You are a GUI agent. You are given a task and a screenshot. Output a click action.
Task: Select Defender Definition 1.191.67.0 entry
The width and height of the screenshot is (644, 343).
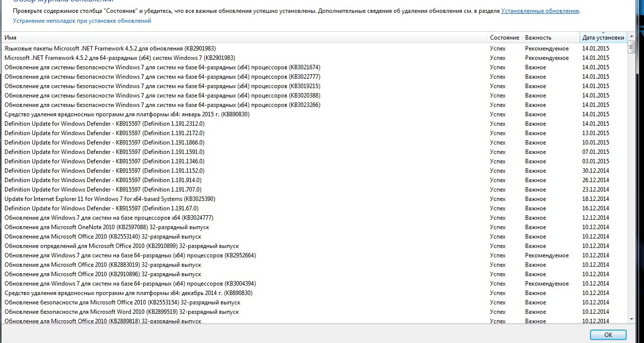[101, 208]
